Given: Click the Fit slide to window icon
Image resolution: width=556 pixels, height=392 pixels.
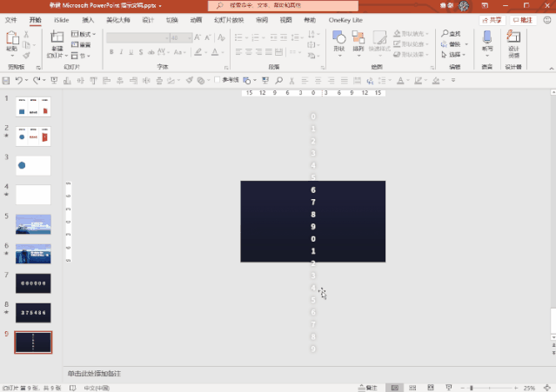Looking at the screenshot, I should pos(547,389).
